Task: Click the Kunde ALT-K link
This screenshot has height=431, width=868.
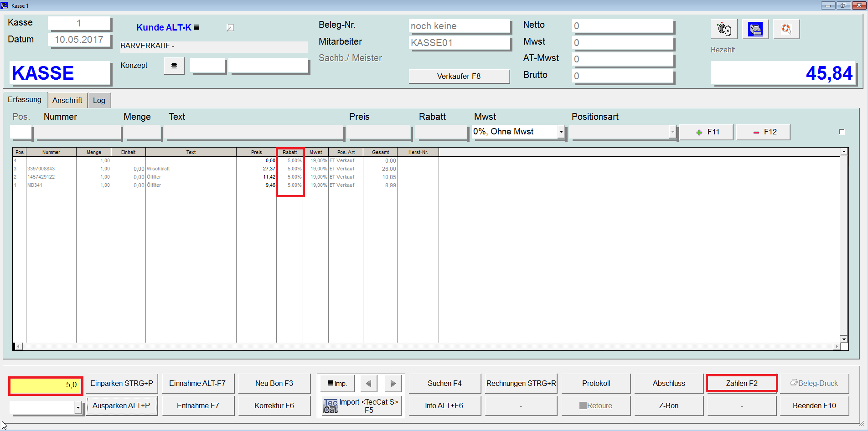Action: 164,27
